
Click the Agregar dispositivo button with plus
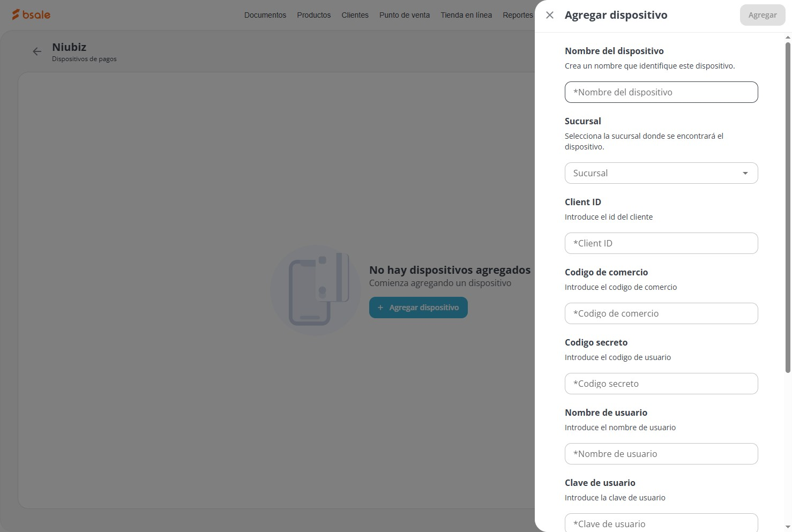point(419,308)
